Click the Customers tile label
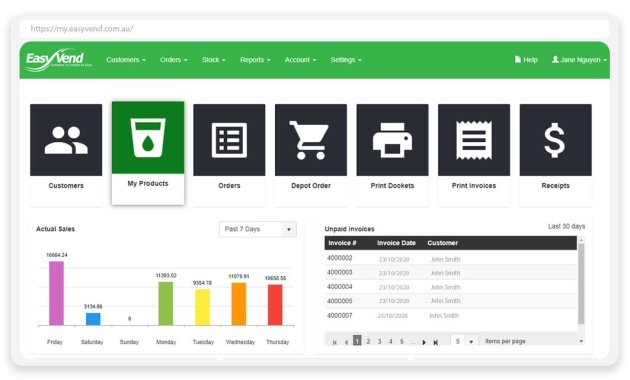 [x=66, y=186]
